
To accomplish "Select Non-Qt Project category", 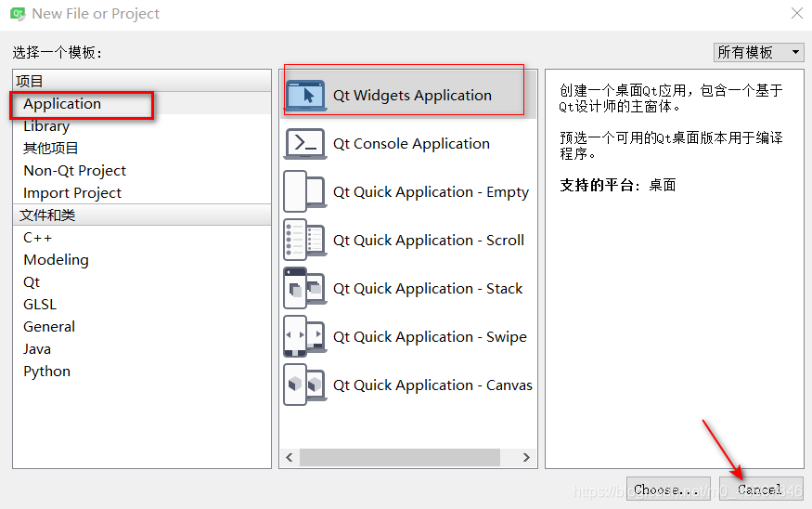I will click(75, 171).
